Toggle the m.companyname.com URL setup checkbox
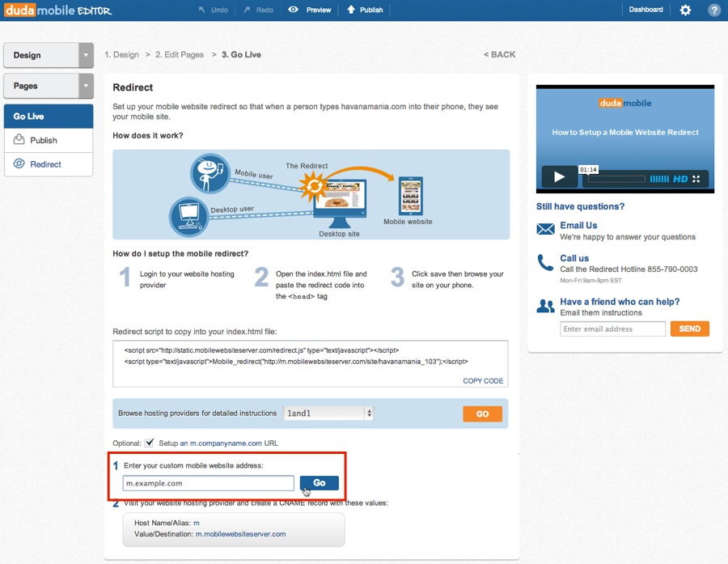 click(x=150, y=443)
